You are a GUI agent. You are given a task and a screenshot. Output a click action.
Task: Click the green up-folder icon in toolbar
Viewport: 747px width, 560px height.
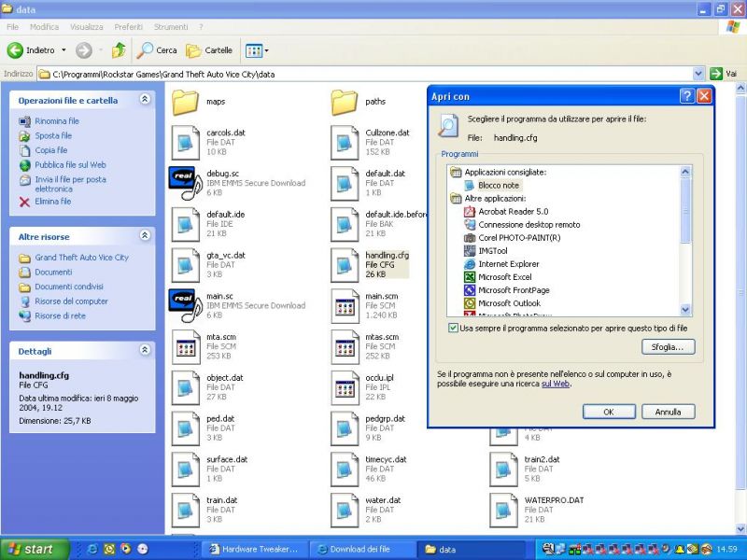(x=119, y=50)
